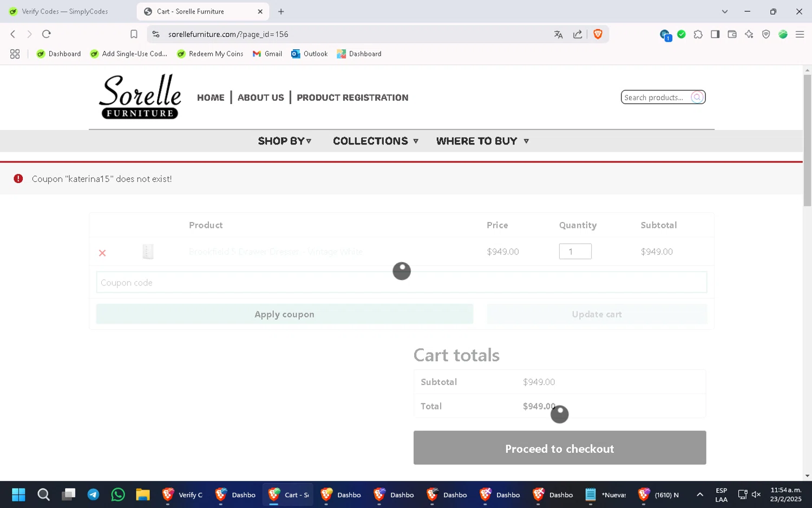
Task: Go back using browser back arrow
Action: click(x=13, y=34)
